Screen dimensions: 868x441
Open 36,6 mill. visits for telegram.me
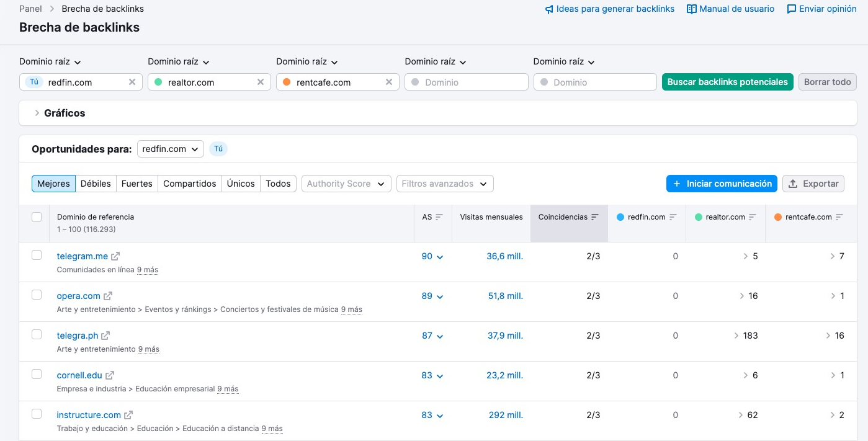coord(504,256)
